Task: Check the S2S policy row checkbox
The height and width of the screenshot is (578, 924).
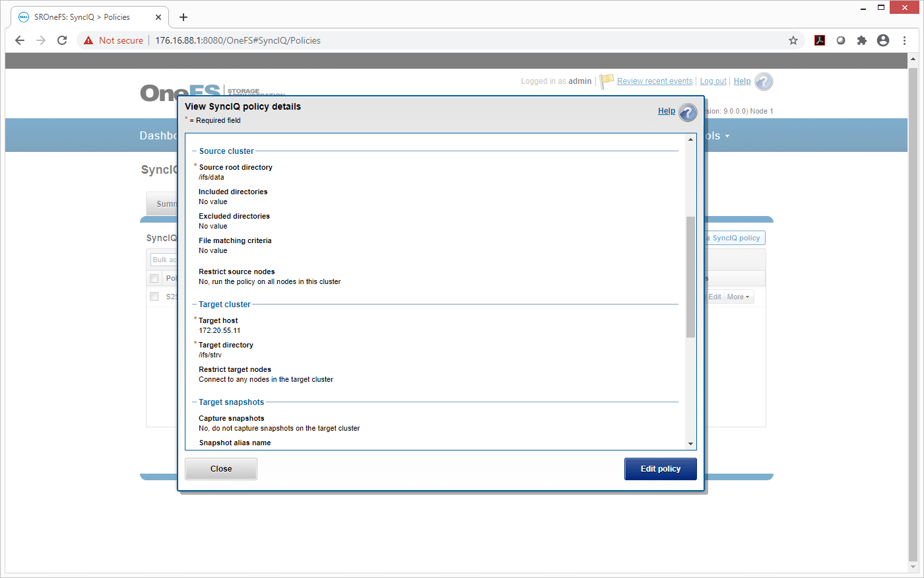Action: (154, 297)
